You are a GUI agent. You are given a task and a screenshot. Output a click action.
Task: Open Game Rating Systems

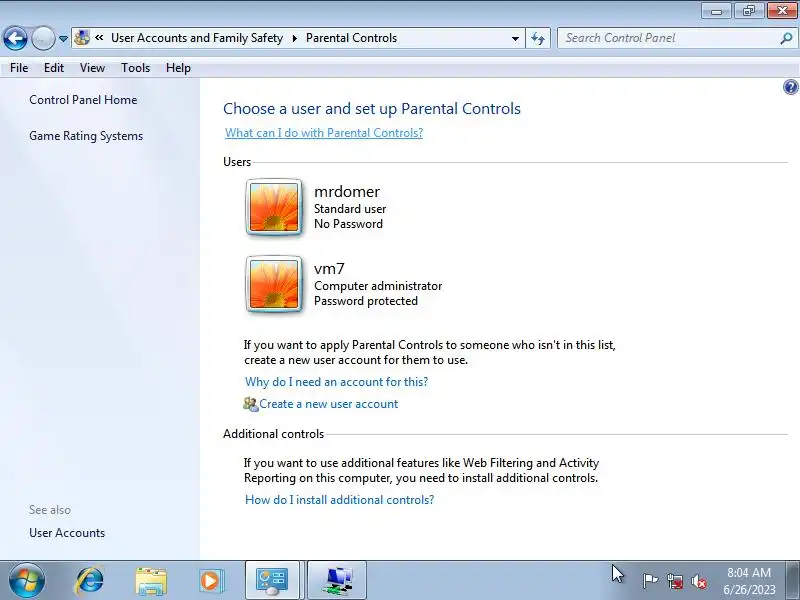[86, 136]
